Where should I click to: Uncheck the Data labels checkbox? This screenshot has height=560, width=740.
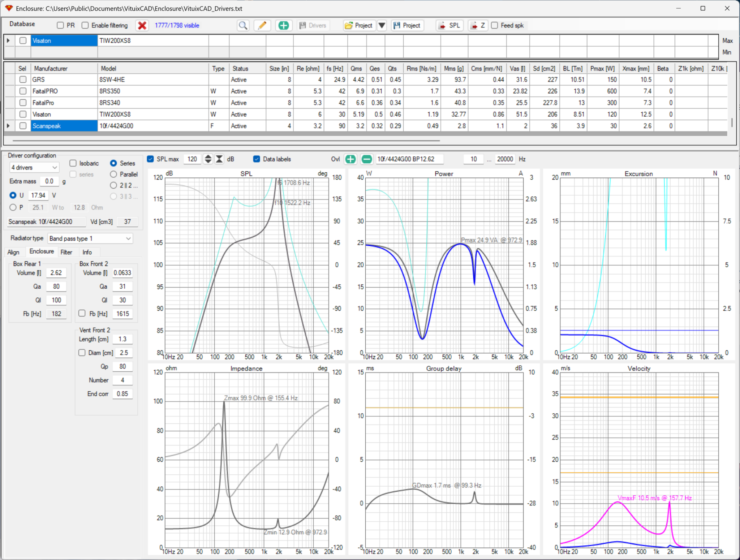click(257, 159)
